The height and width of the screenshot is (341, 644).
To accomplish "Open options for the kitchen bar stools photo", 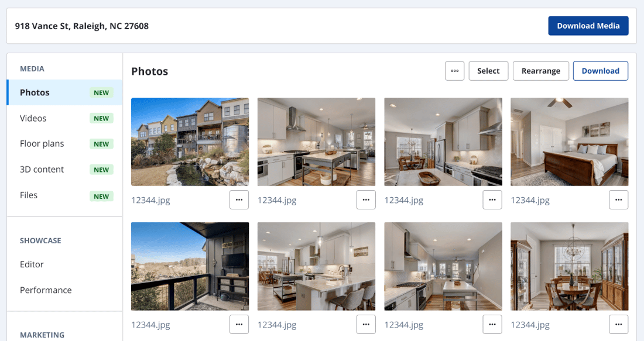I will click(x=365, y=325).
